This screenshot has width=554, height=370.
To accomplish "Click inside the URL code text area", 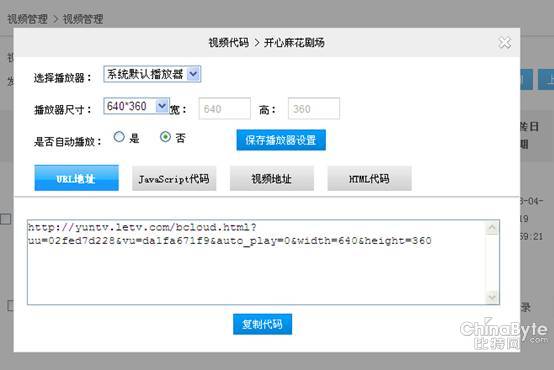I will coord(257,262).
